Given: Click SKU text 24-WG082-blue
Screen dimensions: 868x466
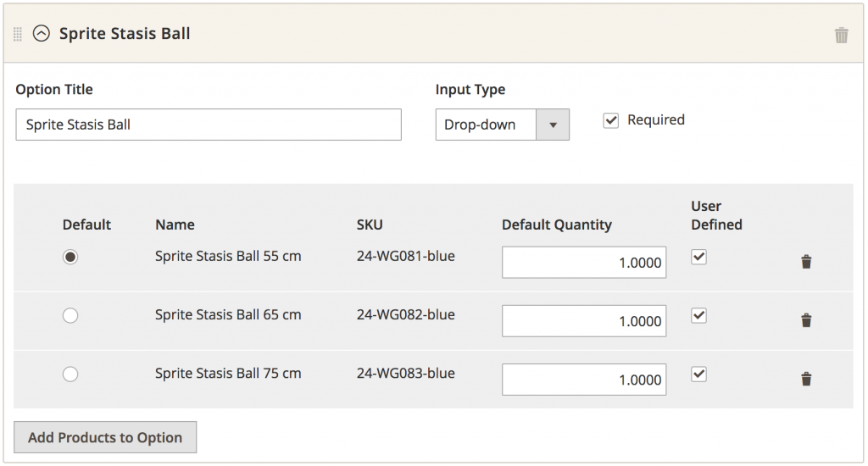Looking at the screenshot, I should (406, 315).
